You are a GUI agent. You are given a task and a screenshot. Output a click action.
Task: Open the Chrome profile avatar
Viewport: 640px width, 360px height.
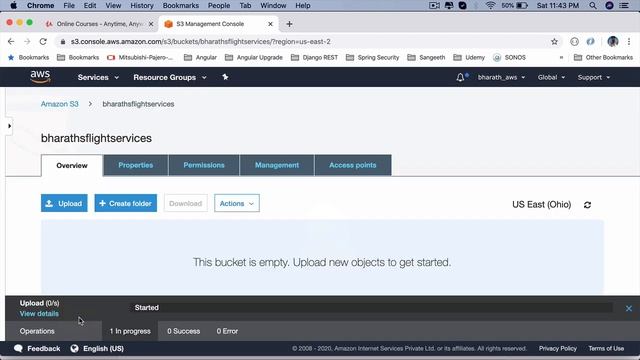tap(612, 41)
